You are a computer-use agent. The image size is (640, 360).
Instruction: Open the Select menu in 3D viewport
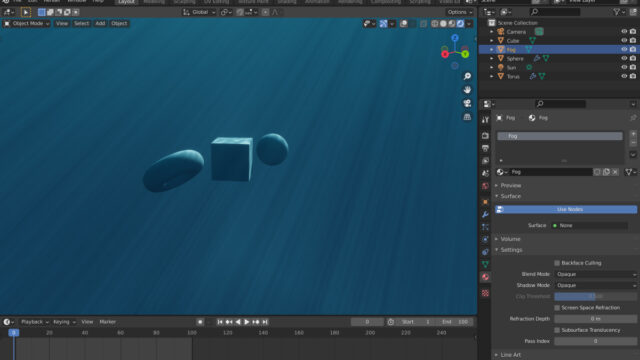(x=81, y=24)
